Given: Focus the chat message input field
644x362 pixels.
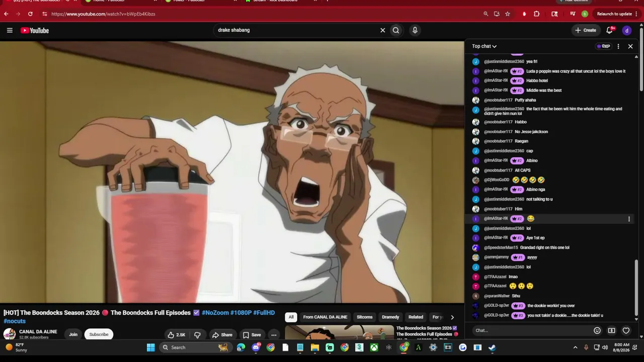Looking at the screenshot, I should (x=531, y=330).
